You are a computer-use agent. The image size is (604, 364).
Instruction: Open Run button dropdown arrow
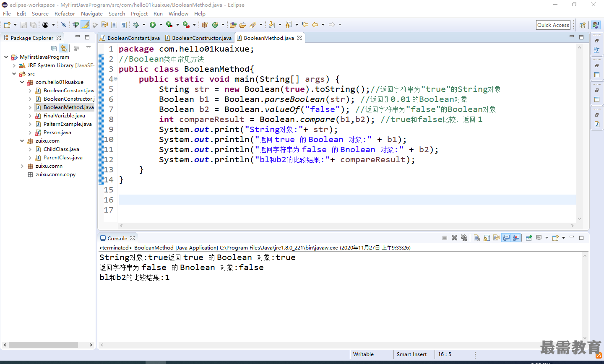click(x=160, y=25)
